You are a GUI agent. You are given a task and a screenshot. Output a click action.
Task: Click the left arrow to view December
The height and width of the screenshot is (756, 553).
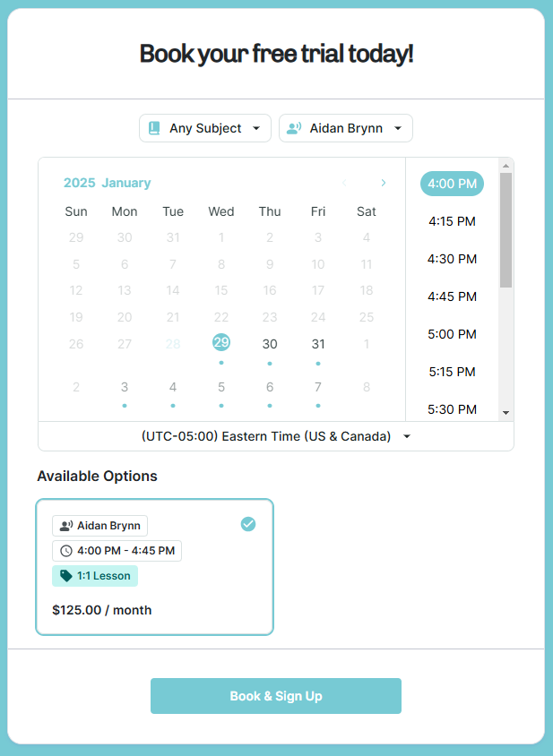[x=343, y=182]
